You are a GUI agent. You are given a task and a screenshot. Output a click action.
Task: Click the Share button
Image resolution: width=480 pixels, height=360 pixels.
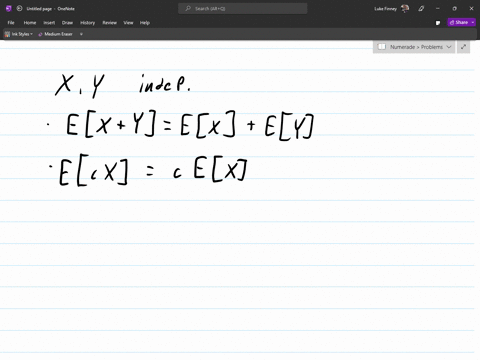coord(459,22)
